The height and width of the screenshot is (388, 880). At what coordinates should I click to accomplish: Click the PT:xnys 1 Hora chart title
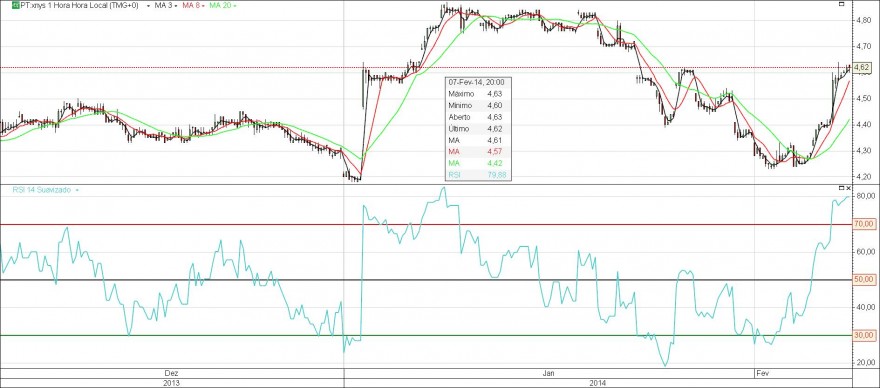point(79,5)
